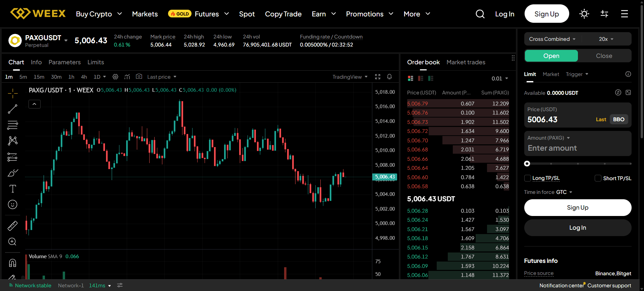Open chart settings gear icon
Image resolution: width=644 pixels, height=291 pixels.
click(x=115, y=77)
